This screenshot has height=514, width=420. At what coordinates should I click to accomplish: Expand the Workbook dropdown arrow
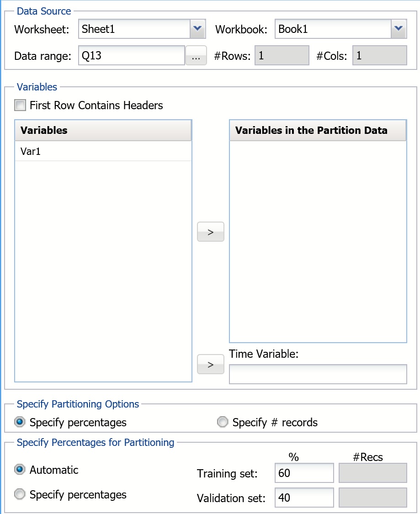point(399,29)
